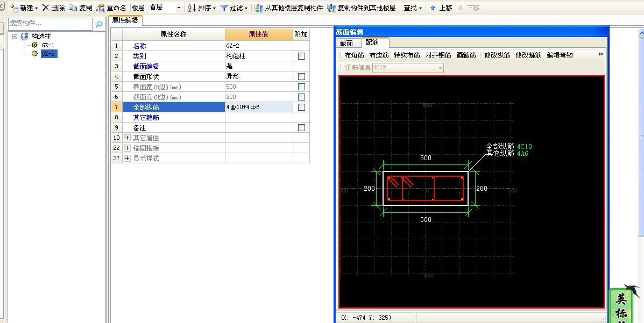The width and height of the screenshot is (644, 323).
Task: Click 从其他楼层复制构件 icon
Action: (259, 8)
